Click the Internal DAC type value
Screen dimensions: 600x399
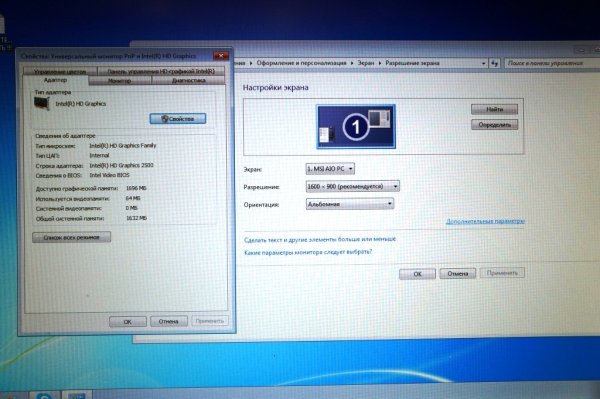click(x=99, y=155)
